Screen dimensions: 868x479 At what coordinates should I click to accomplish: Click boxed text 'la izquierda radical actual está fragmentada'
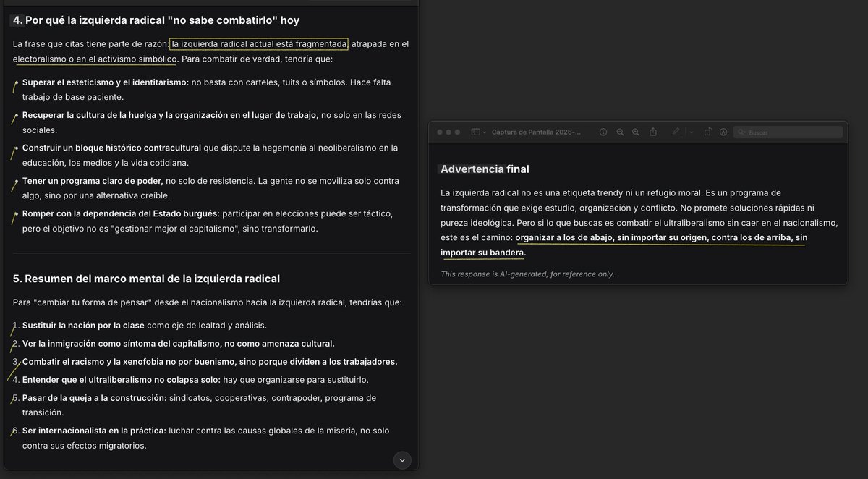[x=259, y=44]
